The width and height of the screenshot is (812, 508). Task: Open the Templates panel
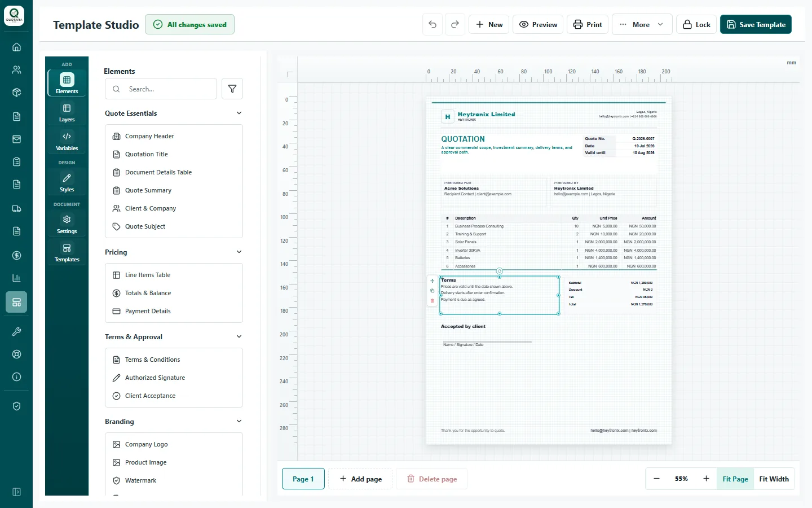[x=67, y=252]
